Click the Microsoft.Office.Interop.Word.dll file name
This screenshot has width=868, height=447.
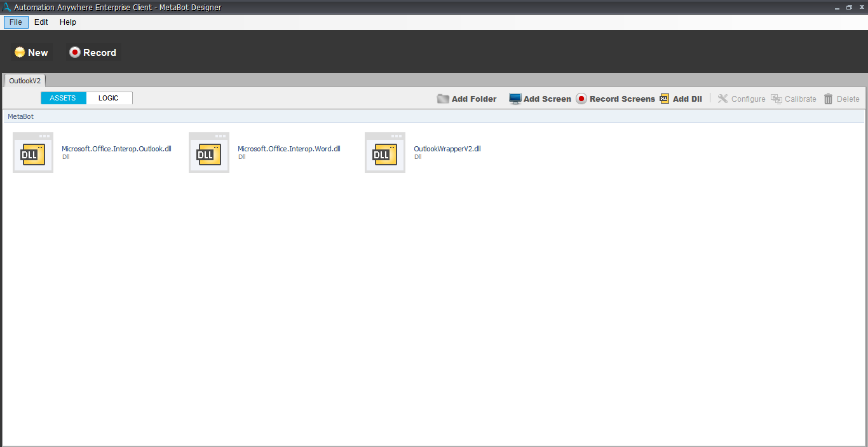point(289,149)
